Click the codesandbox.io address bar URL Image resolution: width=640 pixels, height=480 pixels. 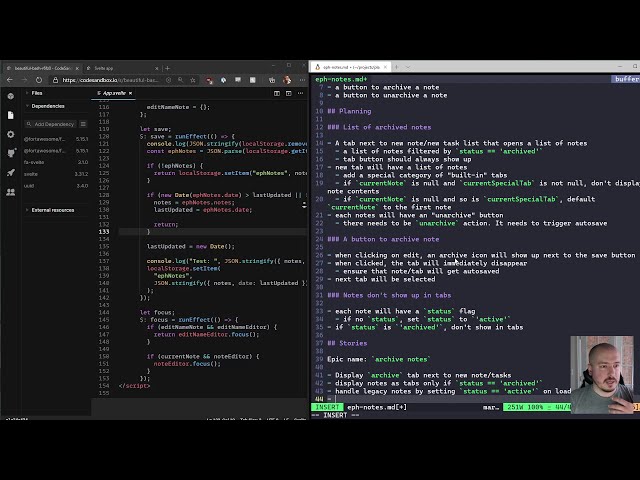click(x=110, y=80)
